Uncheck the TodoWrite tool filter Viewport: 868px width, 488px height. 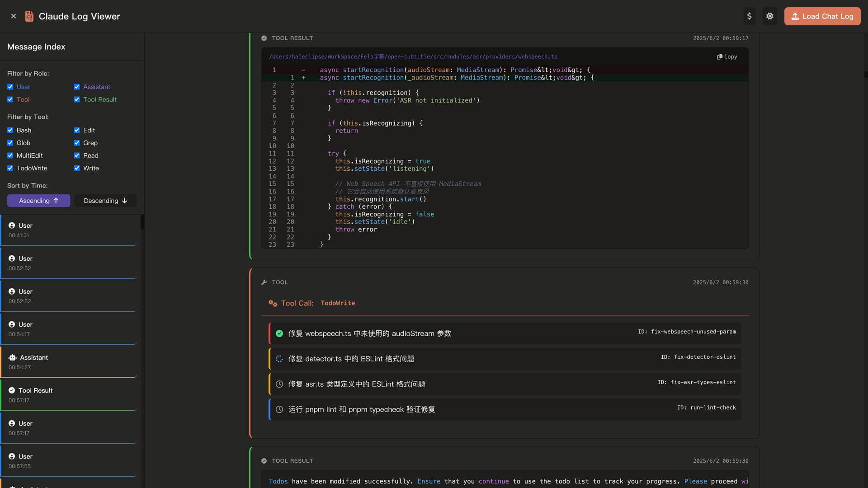(10, 168)
